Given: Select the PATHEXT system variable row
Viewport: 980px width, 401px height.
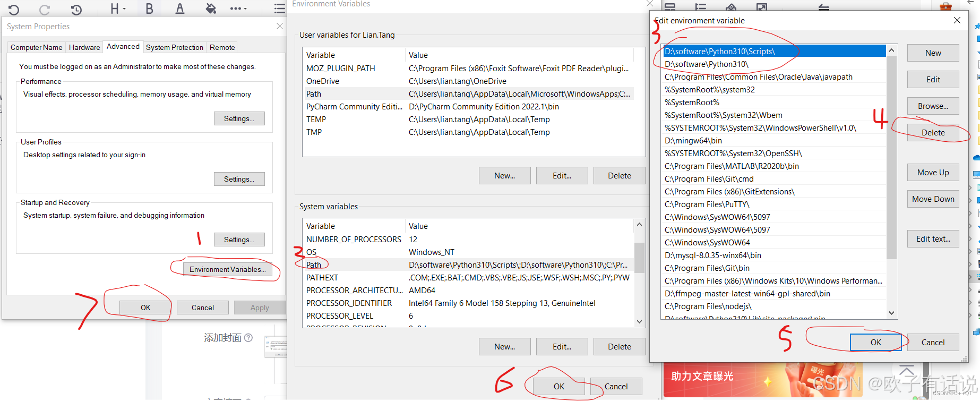Looking at the screenshot, I should (x=468, y=278).
